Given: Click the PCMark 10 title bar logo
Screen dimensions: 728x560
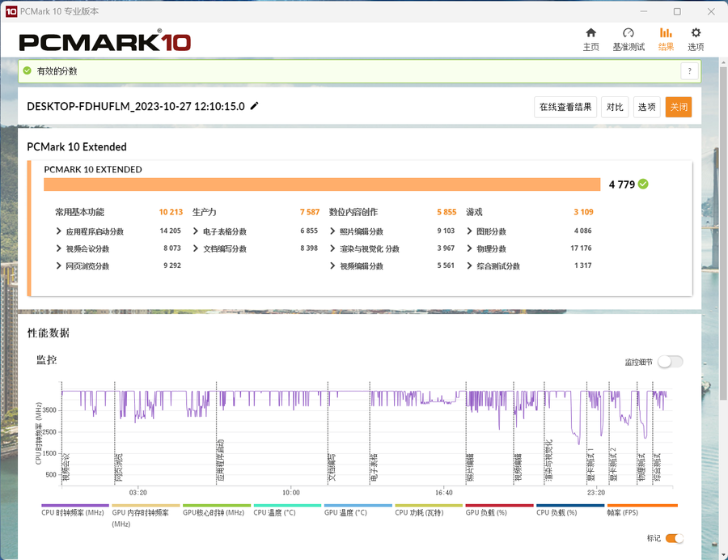Looking at the screenshot, I should coord(11,11).
